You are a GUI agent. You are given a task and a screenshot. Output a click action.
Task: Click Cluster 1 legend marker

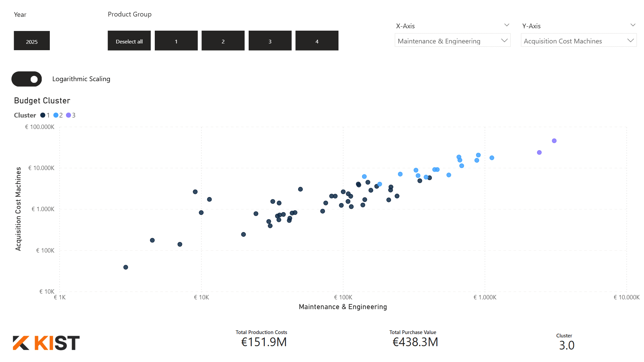coord(43,115)
